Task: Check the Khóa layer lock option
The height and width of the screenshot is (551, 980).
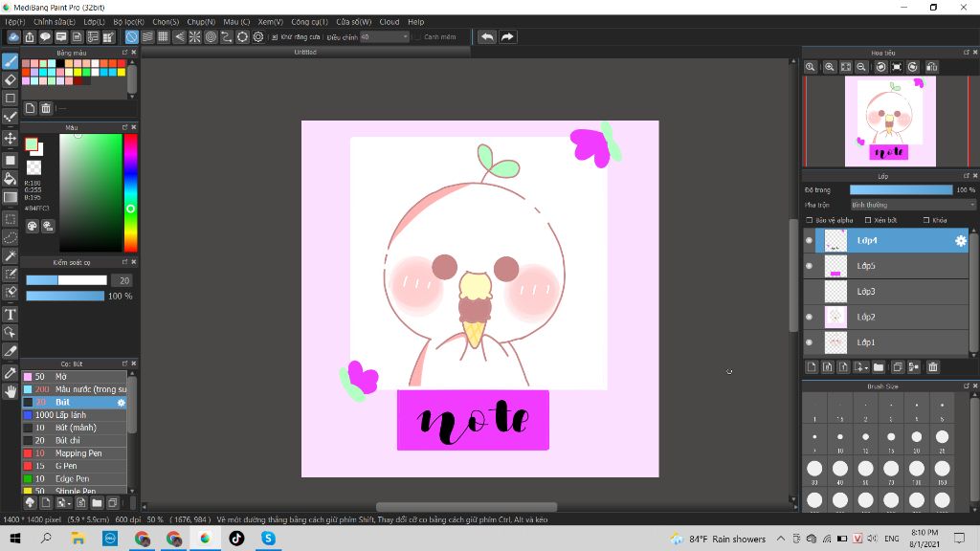Action: click(926, 220)
